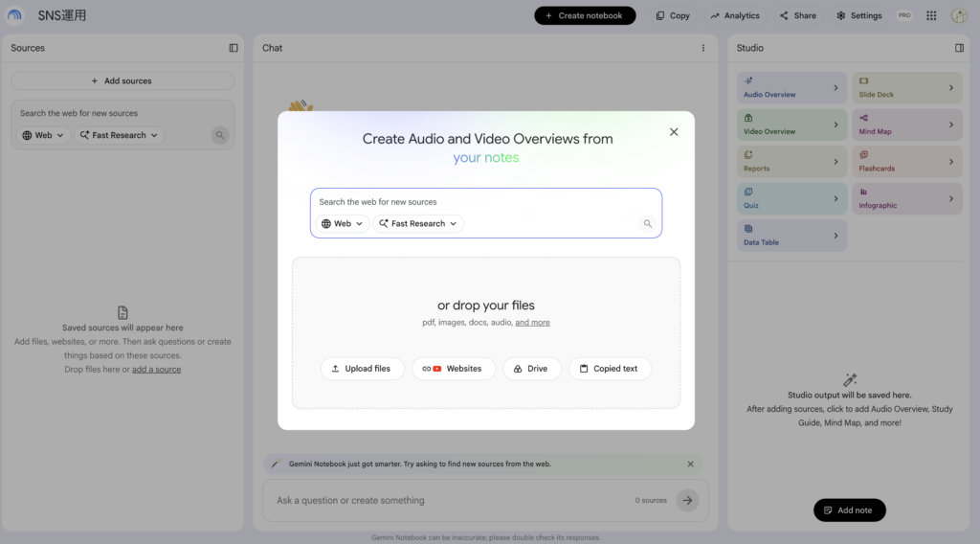Expand Slide Deck chevron arrow
Viewport: 980px width, 544px height.
point(951,88)
